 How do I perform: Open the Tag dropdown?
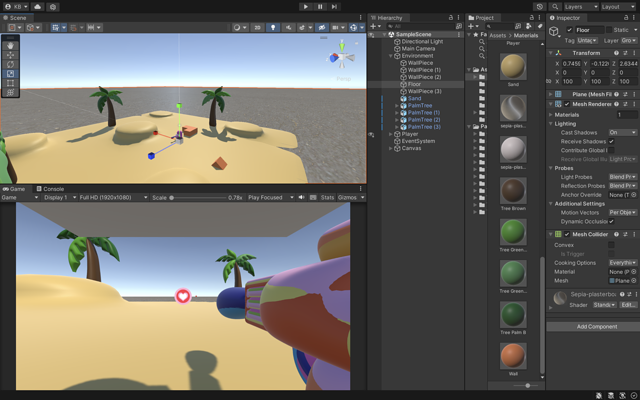[x=587, y=40]
